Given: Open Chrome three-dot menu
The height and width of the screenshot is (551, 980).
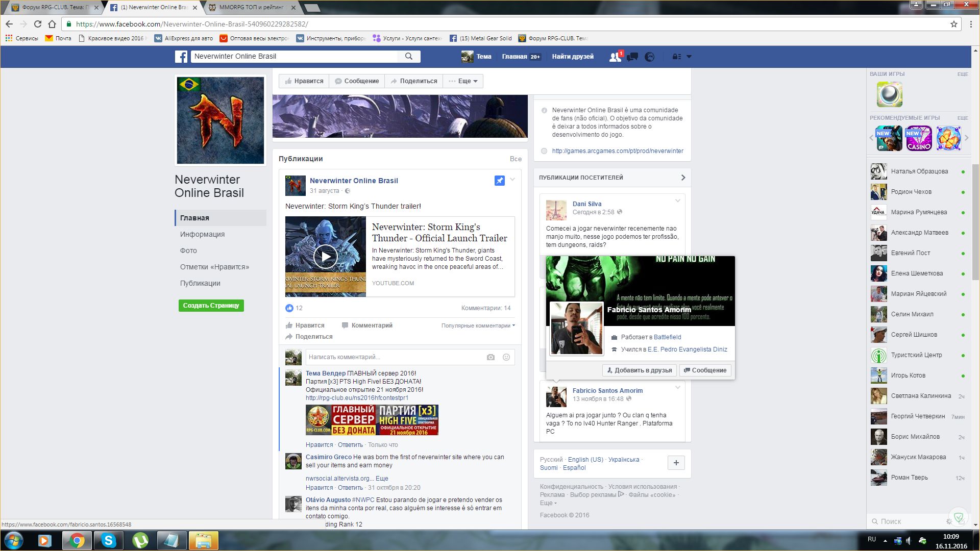Looking at the screenshot, I should 971,24.
